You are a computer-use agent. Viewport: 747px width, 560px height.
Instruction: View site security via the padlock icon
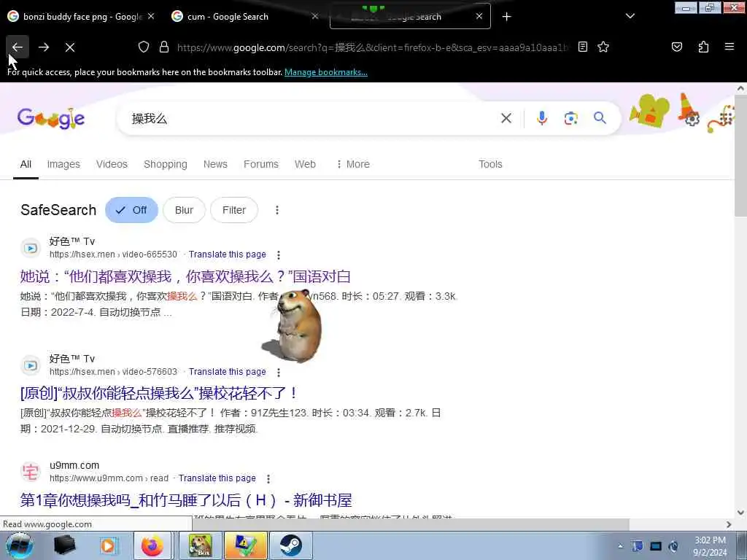[164, 47]
